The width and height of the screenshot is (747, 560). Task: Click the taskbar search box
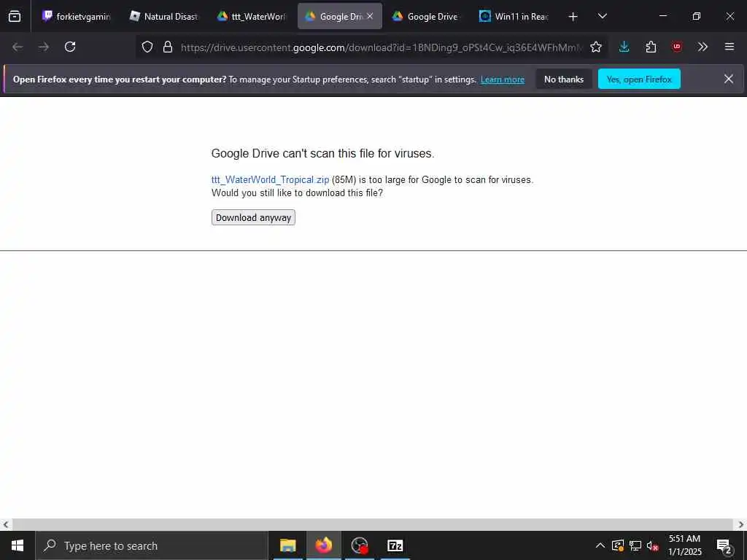click(152, 545)
